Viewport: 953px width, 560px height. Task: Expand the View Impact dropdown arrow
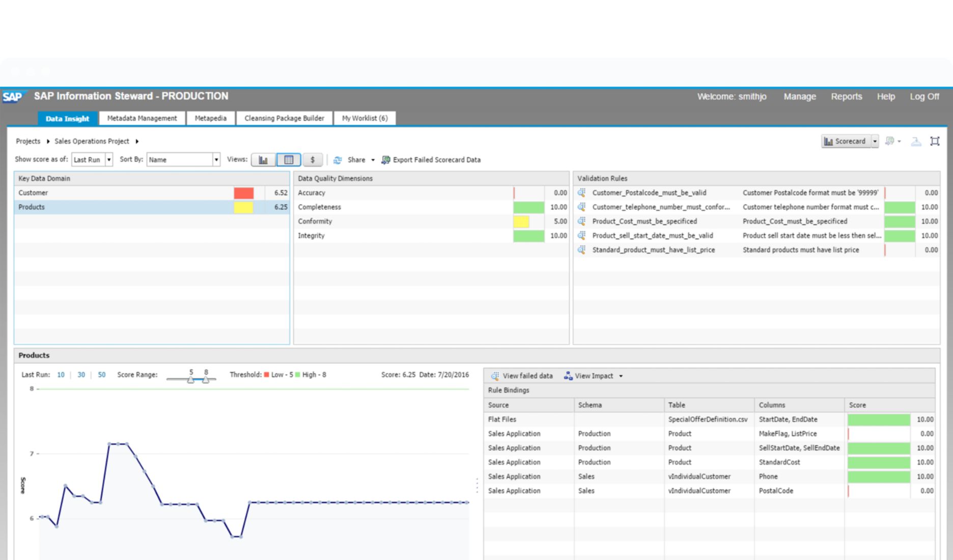tap(621, 376)
